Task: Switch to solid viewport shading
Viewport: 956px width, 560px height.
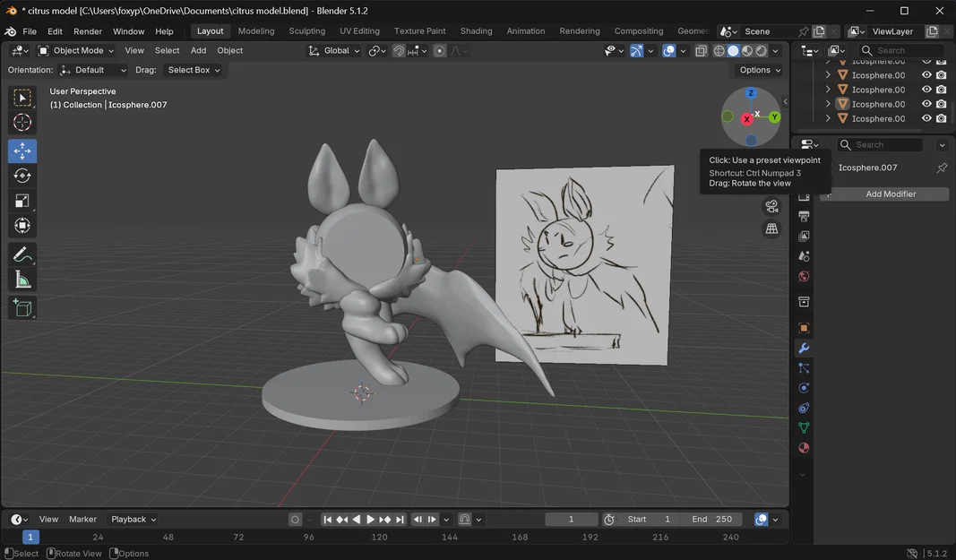Action: (734, 51)
